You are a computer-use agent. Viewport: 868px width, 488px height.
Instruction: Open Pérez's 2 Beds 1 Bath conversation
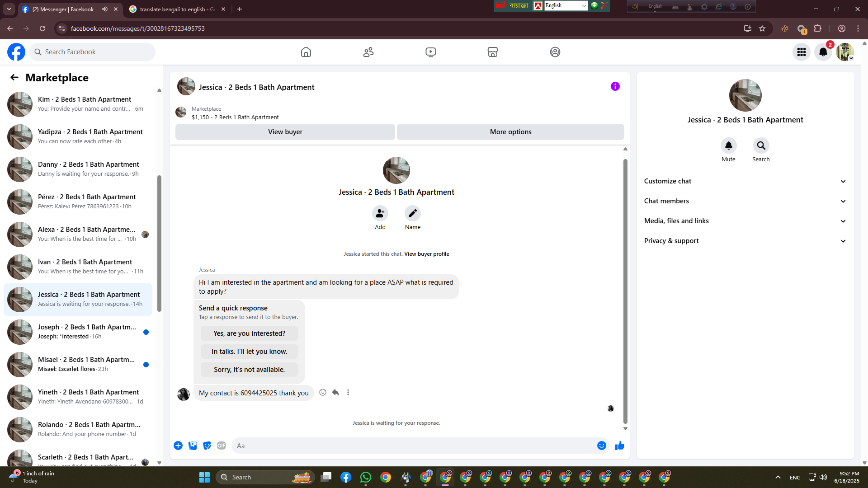click(78, 202)
